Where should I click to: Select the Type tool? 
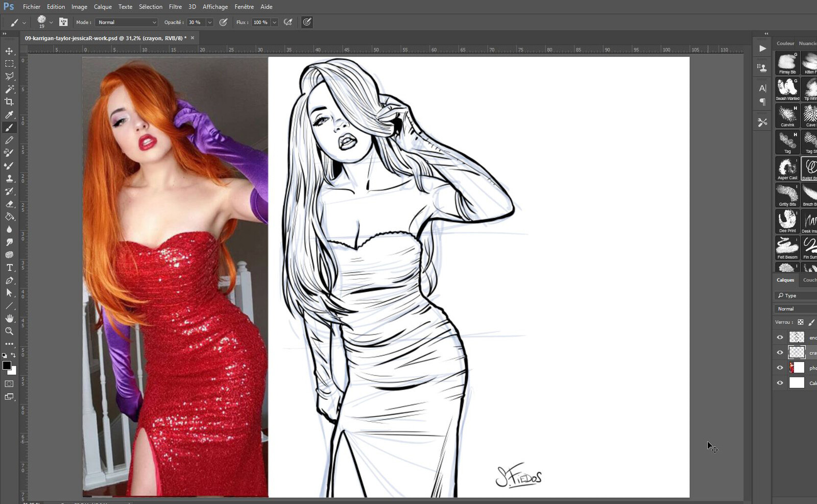(9, 268)
